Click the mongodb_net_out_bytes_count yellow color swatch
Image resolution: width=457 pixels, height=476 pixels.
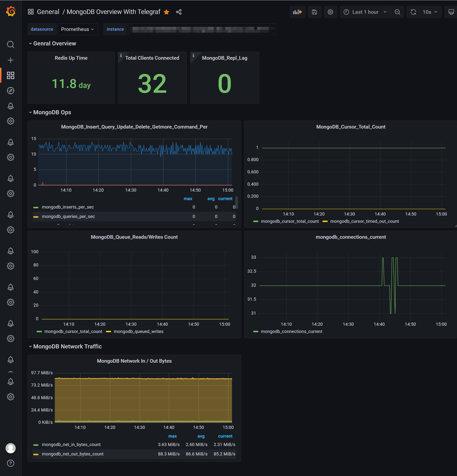[36, 454]
